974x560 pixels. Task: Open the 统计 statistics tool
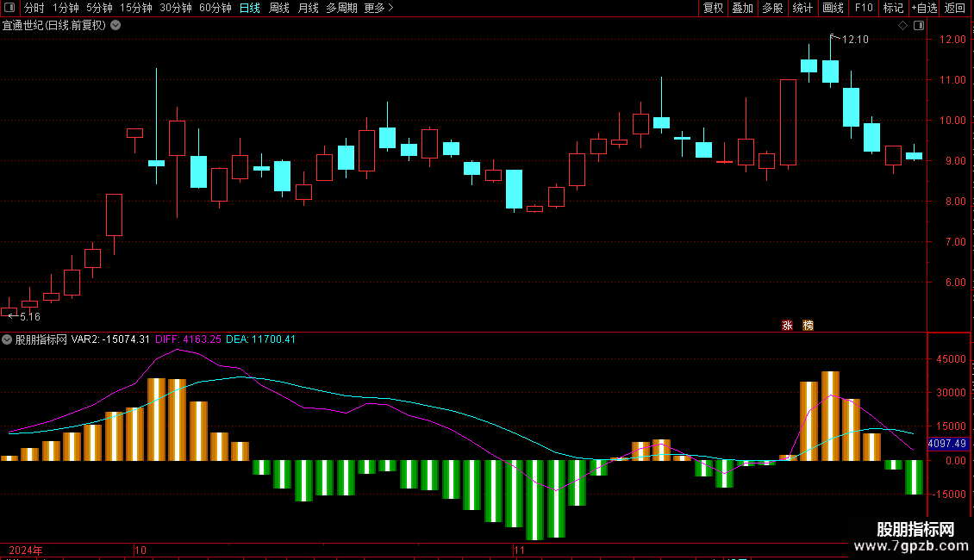802,8
